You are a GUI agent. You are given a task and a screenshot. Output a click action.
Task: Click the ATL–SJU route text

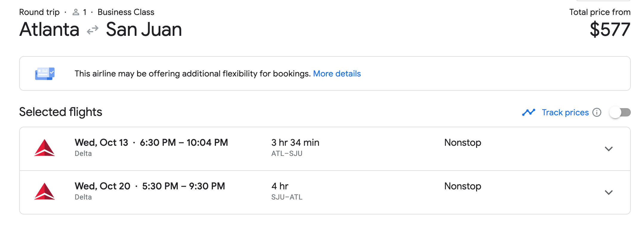click(x=287, y=154)
